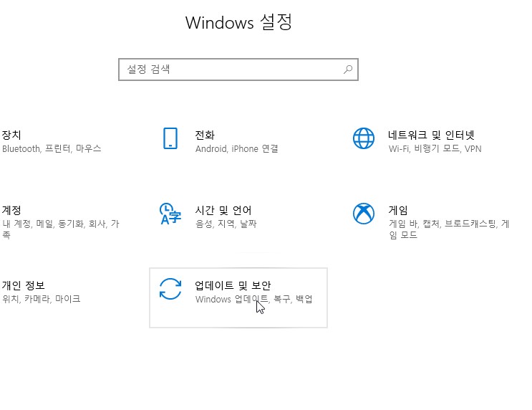This screenshot has width=532, height=410.
Task: Click the 'Windows 업데이트, 복구, 백업' description
Action: point(253,299)
